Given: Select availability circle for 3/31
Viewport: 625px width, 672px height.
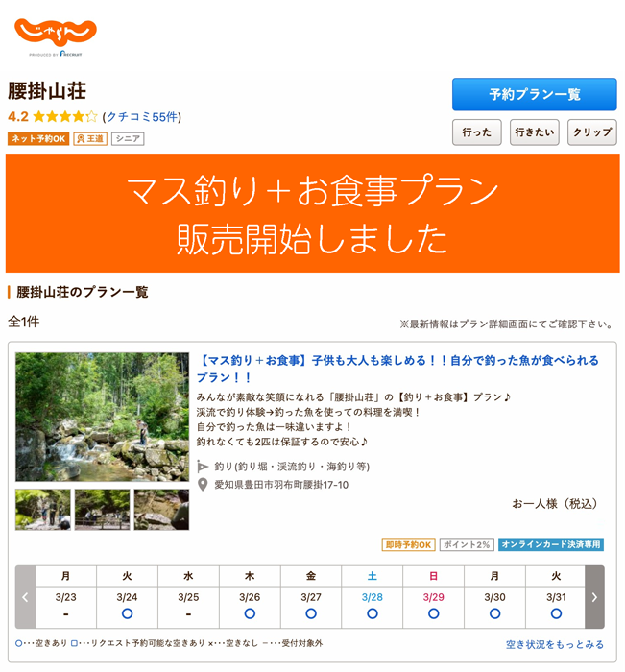Looking at the screenshot, I should [556, 613].
